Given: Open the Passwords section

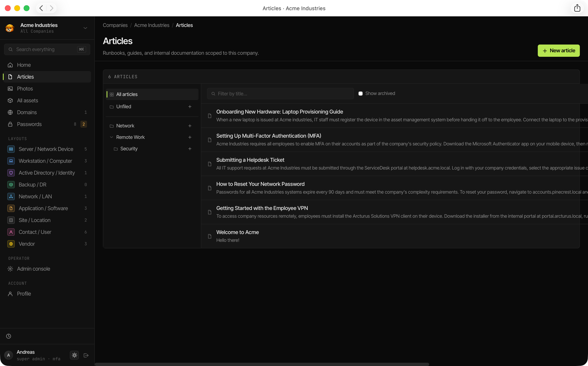Looking at the screenshot, I should [x=47, y=124].
